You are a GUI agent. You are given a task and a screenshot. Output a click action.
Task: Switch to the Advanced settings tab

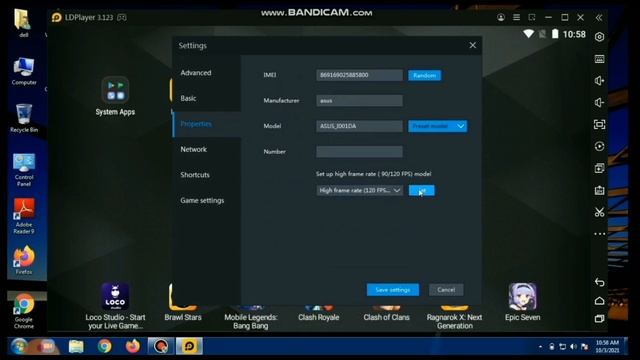pos(196,73)
